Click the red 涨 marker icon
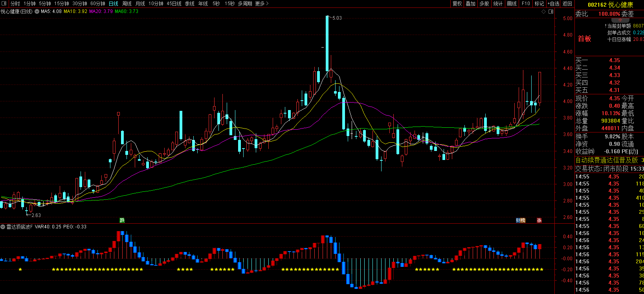 (x=539, y=220)
